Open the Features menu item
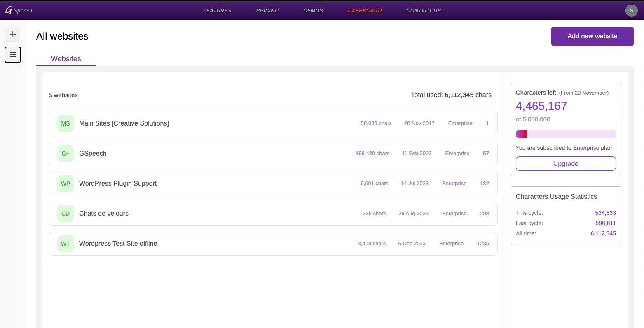The height and width of the screenshot is (328, 644). (217, 11)
